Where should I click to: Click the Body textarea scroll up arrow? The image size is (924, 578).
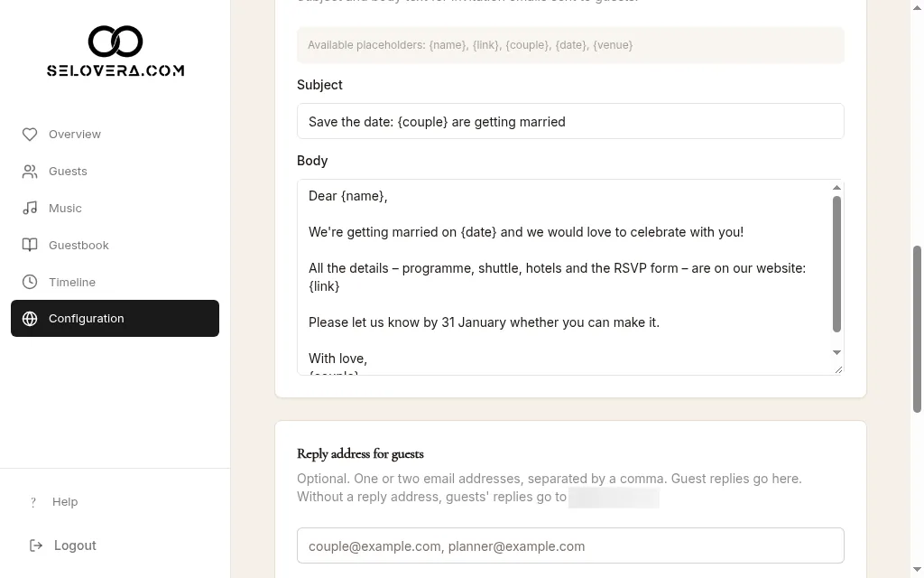coord(836,188)
